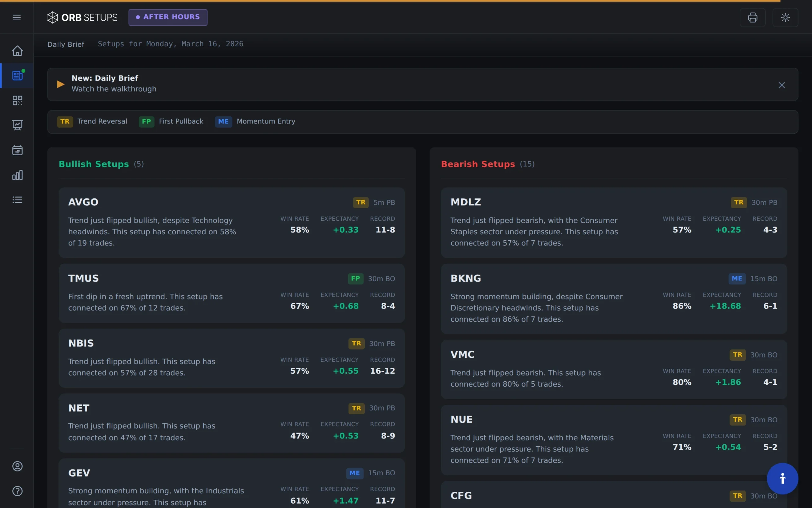The width and height of the screenshot is (812, 508).
Task: Click the 5m PB label on AVGO
Action: 384,203
